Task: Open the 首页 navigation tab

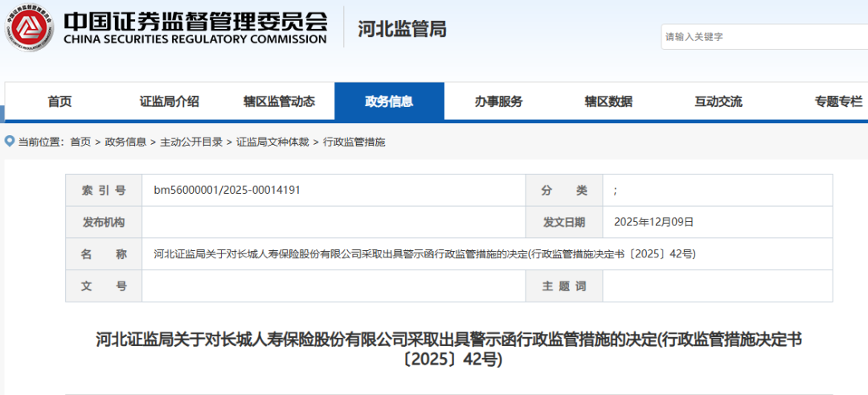Action: (x=59, y=101)
